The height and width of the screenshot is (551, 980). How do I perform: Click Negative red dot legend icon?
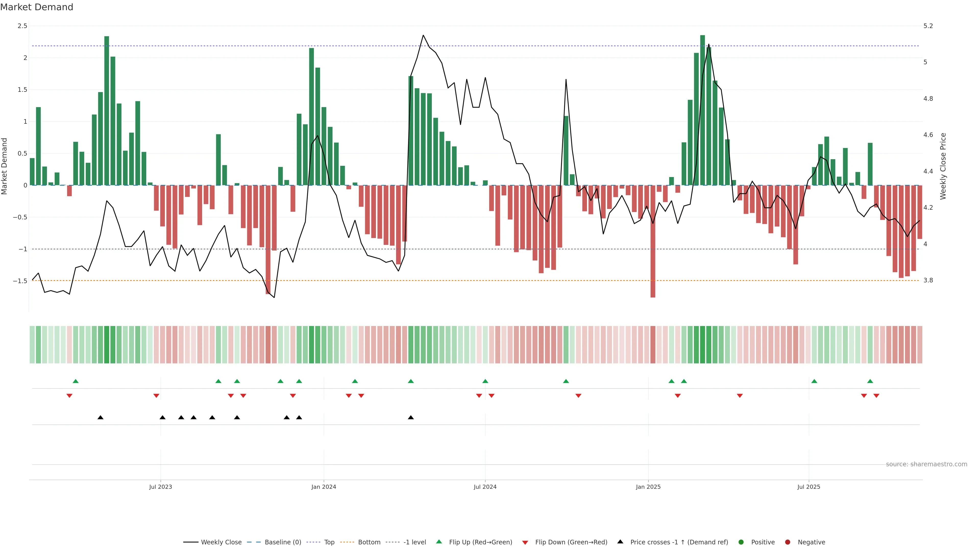click(788, 542)
